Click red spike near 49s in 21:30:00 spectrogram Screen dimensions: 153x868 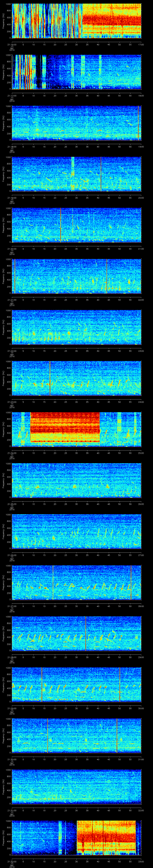tap(117, 735)
